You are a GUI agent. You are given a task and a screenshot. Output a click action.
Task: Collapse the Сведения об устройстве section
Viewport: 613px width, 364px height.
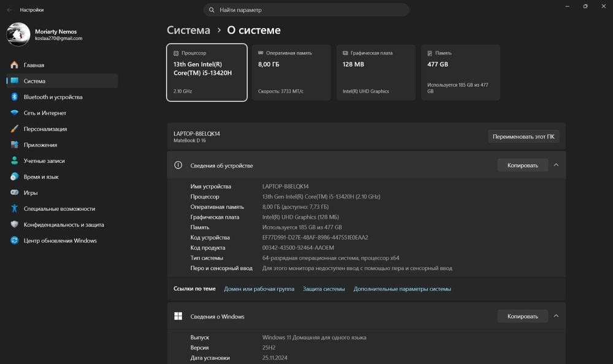click(x=556, y=165)
